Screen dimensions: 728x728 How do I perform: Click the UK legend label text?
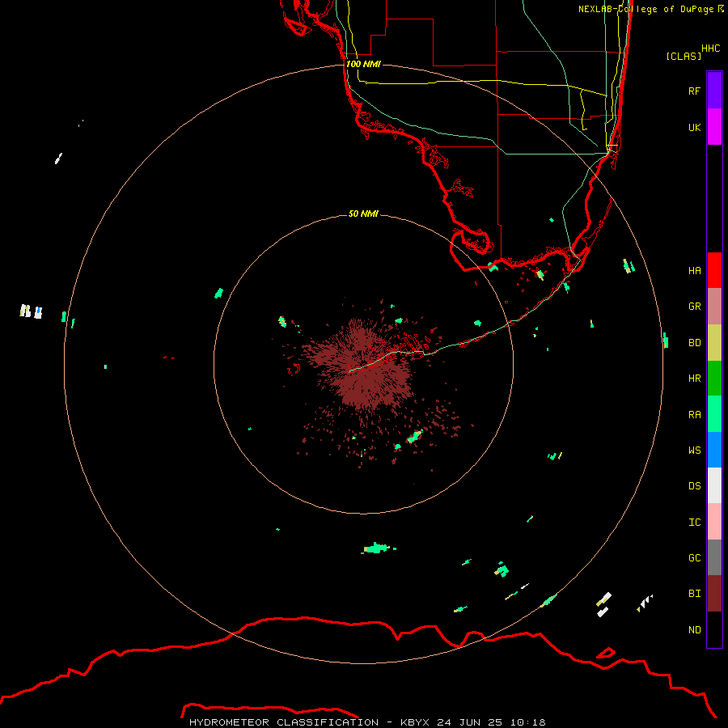695,127
